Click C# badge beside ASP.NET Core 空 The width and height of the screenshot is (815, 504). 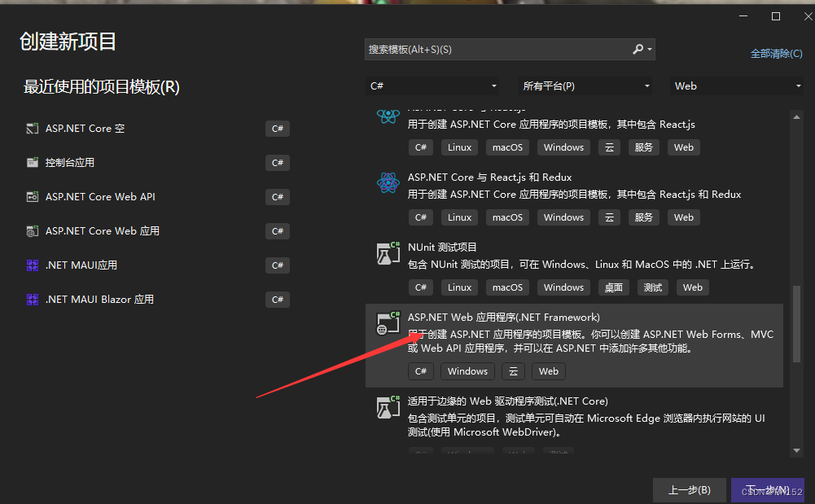pyautogui.click(x=278, y=129)
